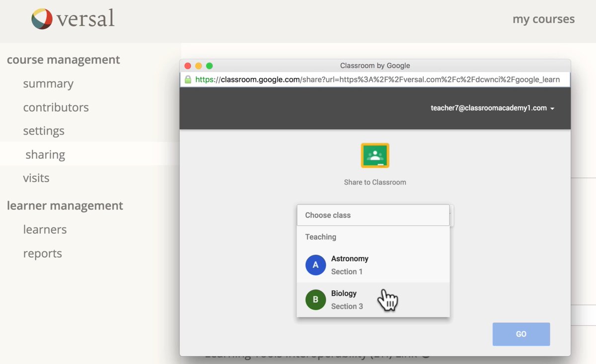Open the summary page in sidebar

(48, 84)
